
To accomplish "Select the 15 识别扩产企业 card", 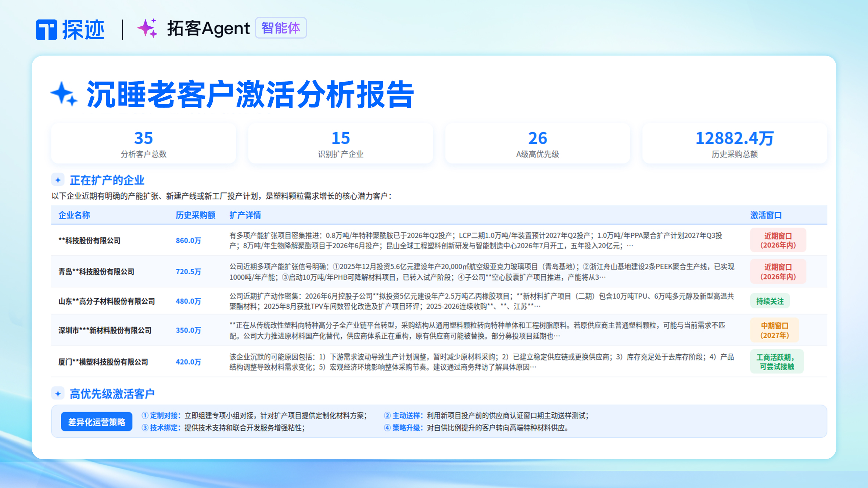I will (x=341, y=144).
